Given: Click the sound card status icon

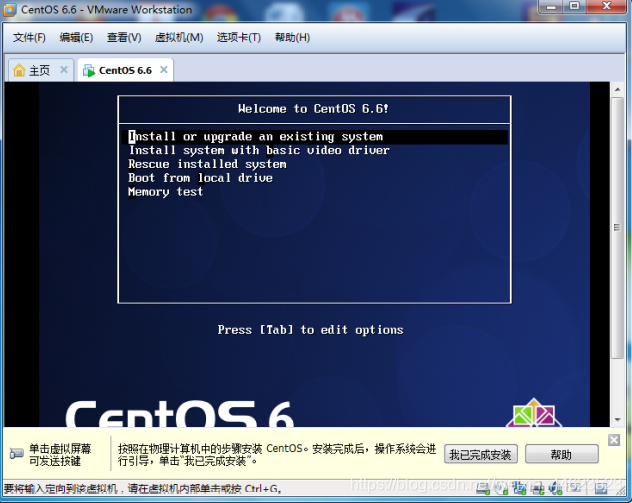Looking at the screenshot, I should point(555,488).
